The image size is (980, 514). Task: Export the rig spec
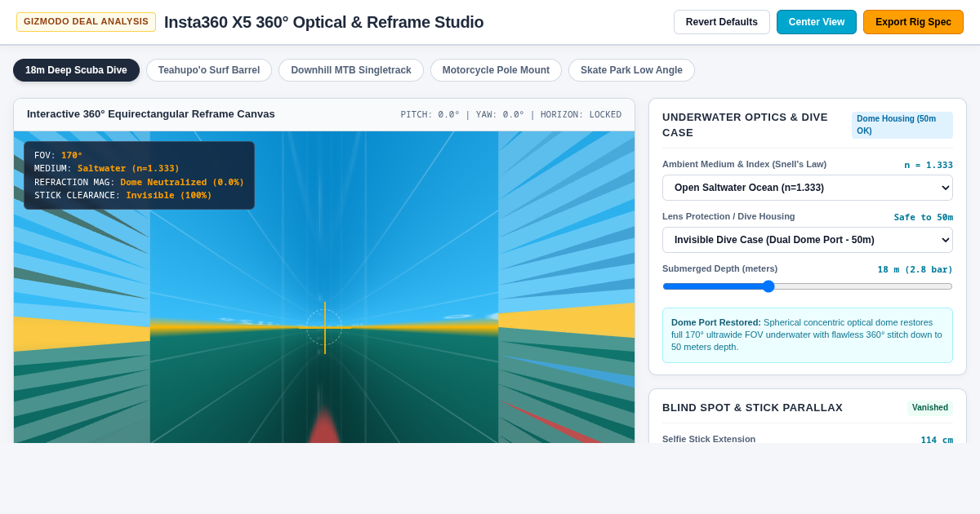coord(913,22)
